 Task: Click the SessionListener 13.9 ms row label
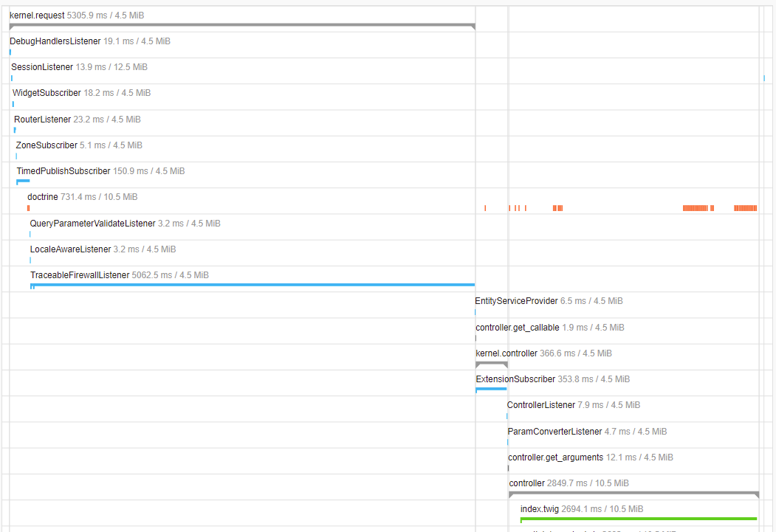[x=79, y=66]
